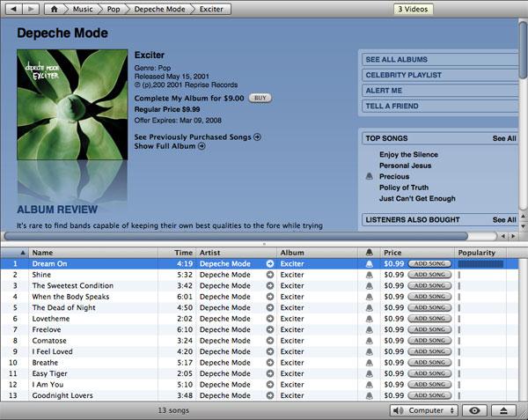The height and width of the screenshot is (420, 528).
Task: Sort the list by Time column
Action: (x=177, y=253)
